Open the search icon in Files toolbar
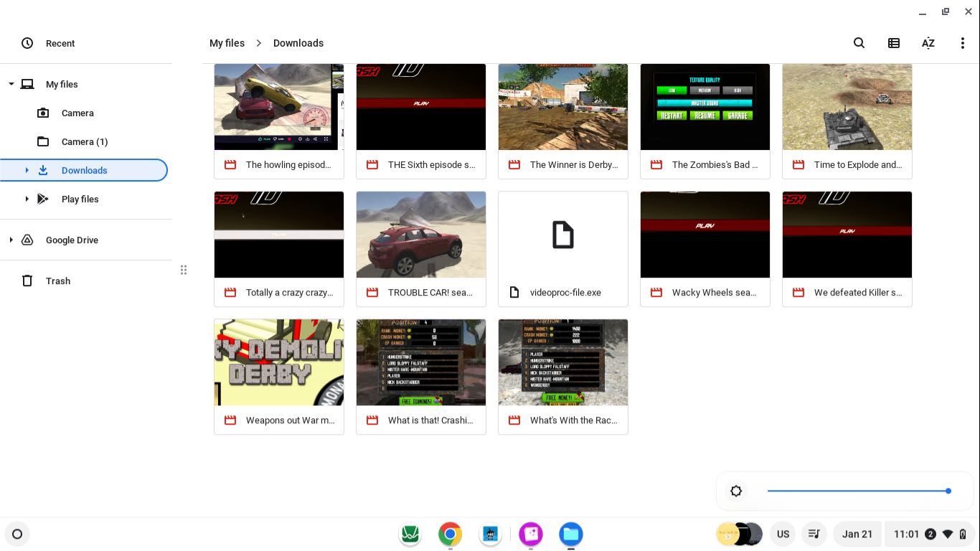The image size is (980, 551). point(859,43)
